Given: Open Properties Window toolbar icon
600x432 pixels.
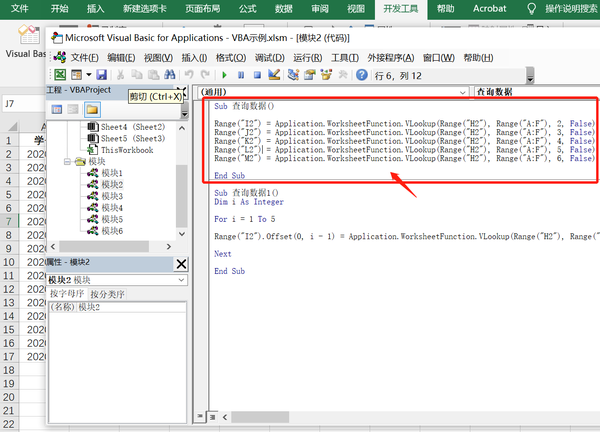Looking at the screenshot, I should tap(310, 75).
